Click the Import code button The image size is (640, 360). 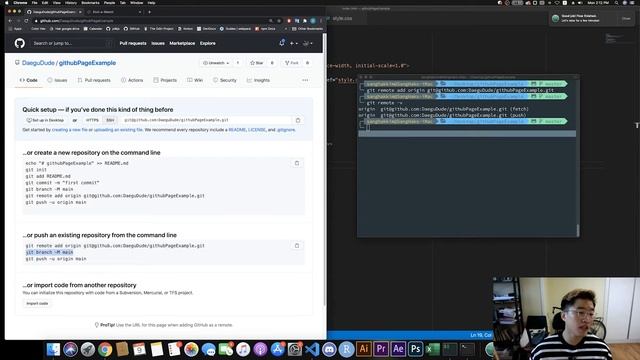37,303
